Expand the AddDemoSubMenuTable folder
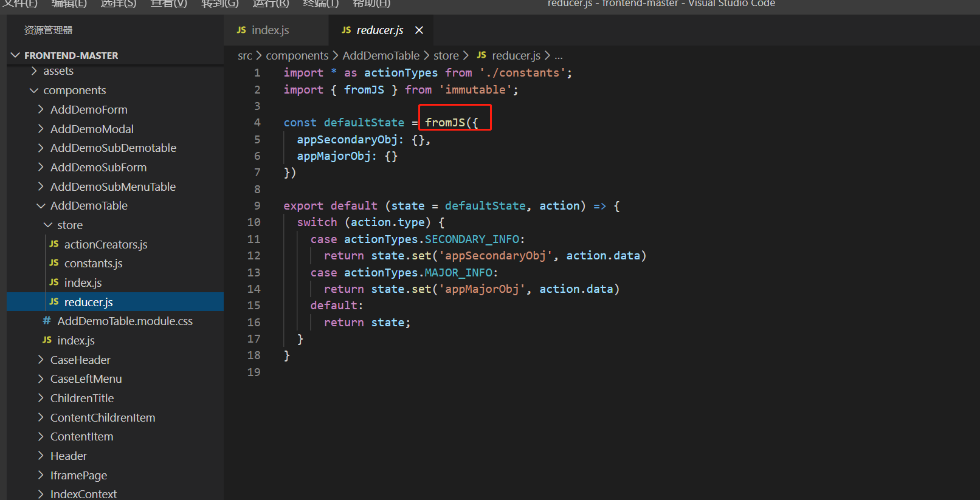Viewport: 980px width, 500px height. (41, 187)
